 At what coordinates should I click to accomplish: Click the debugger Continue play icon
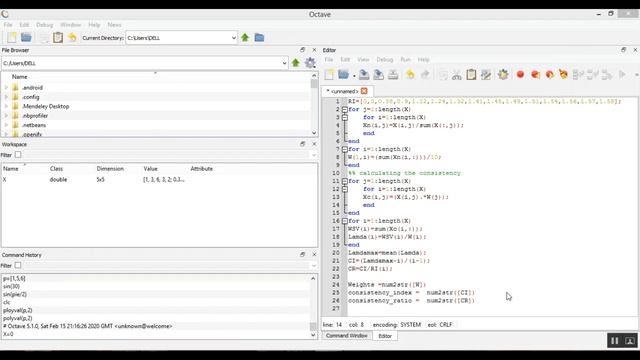(622, 74)
